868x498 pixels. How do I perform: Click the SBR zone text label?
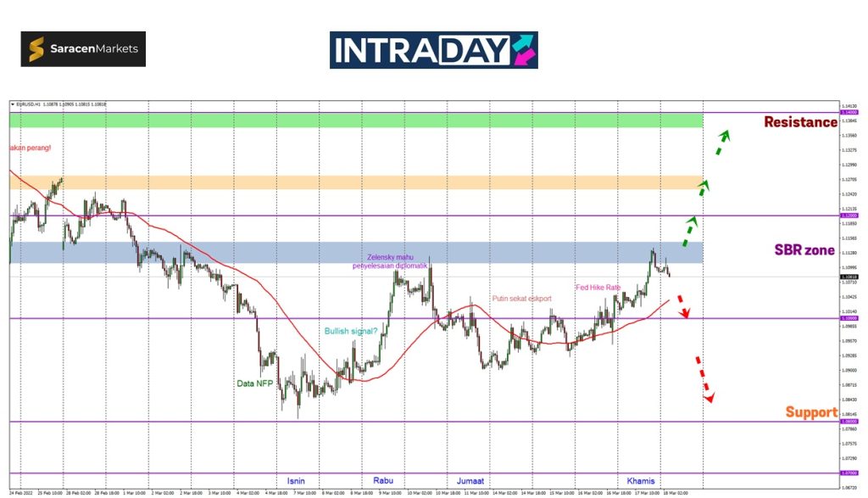point(804,250)
